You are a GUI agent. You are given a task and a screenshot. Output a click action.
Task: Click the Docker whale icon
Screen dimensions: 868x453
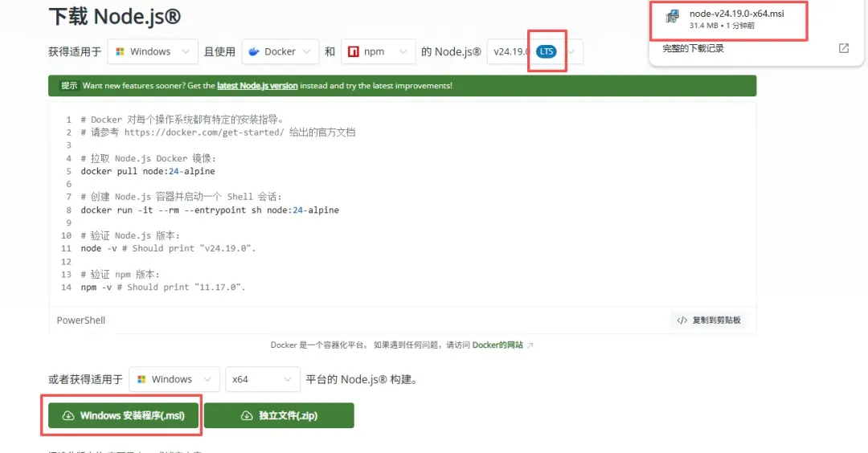(x=254, y=51)
